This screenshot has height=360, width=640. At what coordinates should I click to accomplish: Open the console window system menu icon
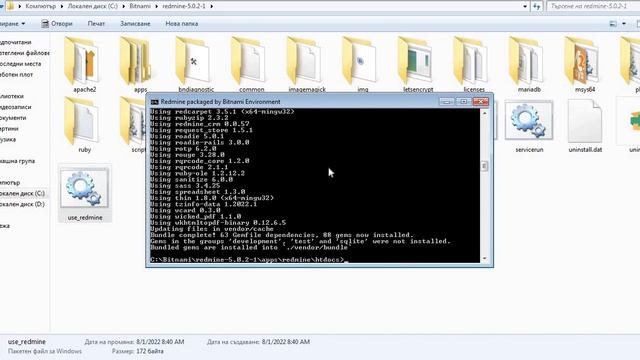click(154, 102)
